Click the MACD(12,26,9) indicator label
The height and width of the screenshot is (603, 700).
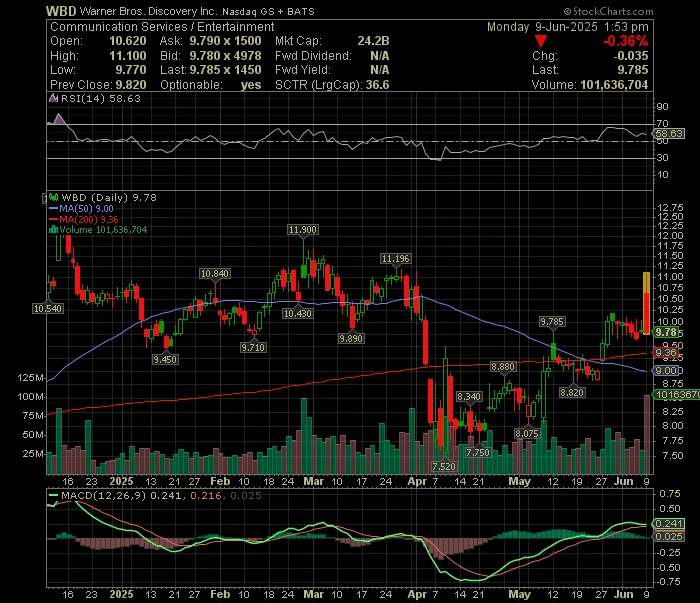tap(104, 495)
